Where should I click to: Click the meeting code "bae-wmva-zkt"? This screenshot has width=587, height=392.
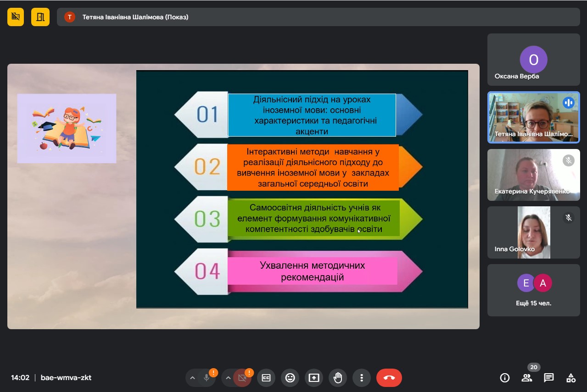point(66,378)
